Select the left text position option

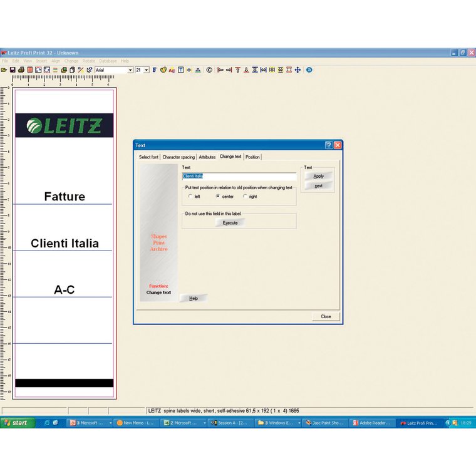point(190,197)
